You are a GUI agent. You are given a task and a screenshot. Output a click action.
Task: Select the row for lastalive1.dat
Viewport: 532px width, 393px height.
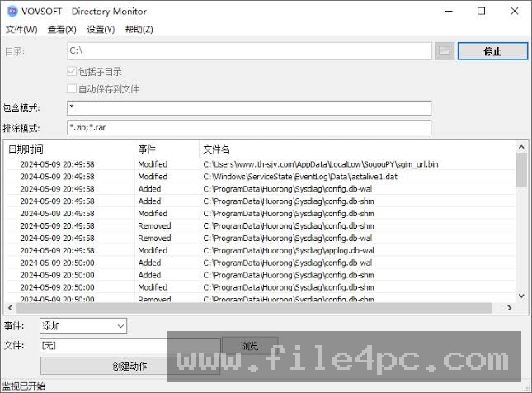pyautogui.click(x=261, y=177)
